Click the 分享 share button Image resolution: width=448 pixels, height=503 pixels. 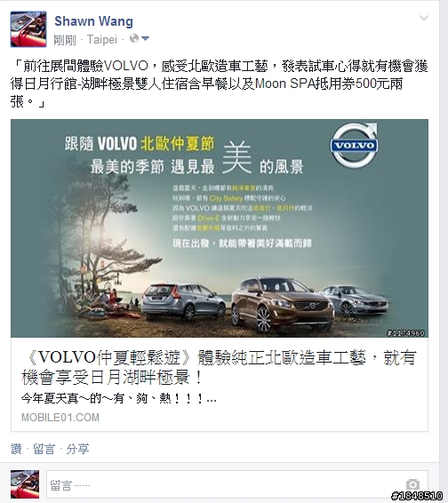point(77,449)
